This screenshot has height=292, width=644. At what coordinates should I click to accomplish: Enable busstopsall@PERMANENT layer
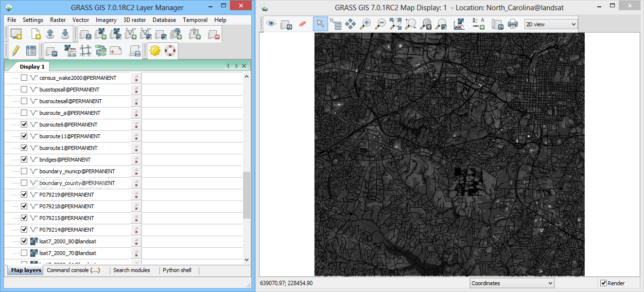[x=24, y=90]
